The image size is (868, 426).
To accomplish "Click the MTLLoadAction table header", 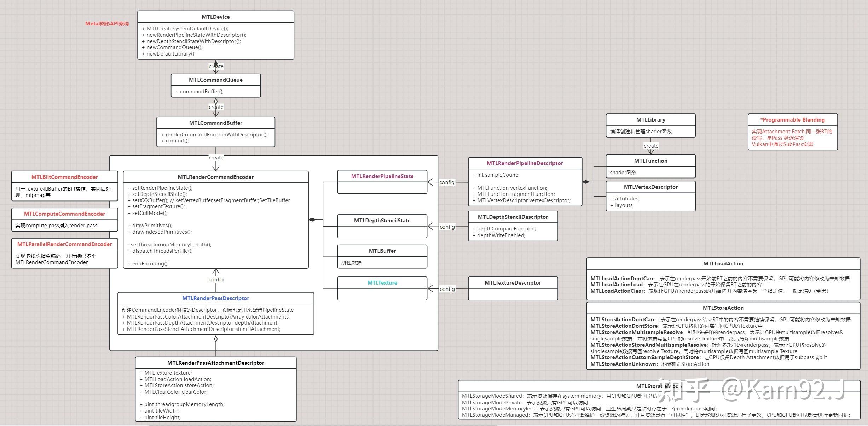I will pos(723,263).
